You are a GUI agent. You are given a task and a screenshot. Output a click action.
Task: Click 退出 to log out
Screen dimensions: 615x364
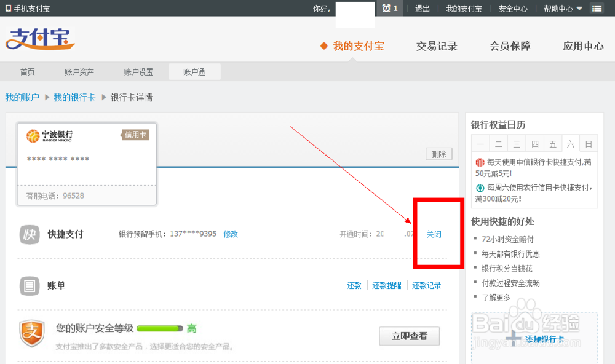(423, 8)
